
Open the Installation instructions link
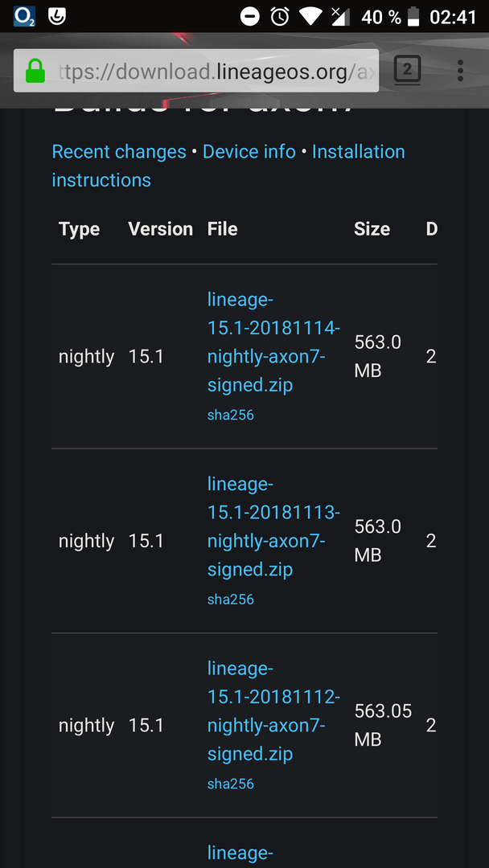tap(228, 166)
